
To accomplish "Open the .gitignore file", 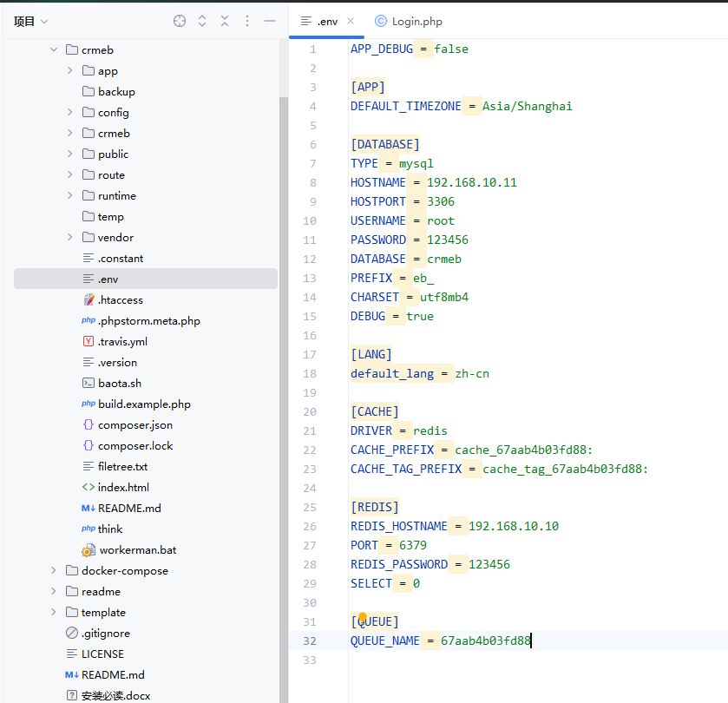I will point(98,633).
